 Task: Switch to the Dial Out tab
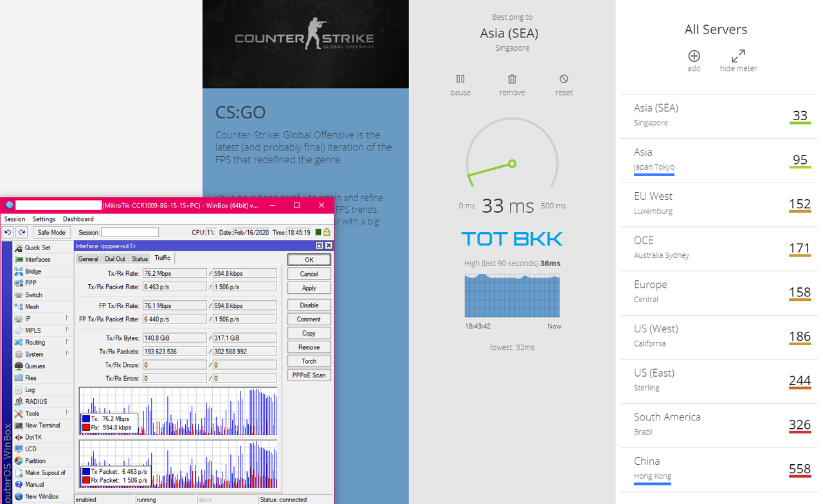(x=115, y=259)
